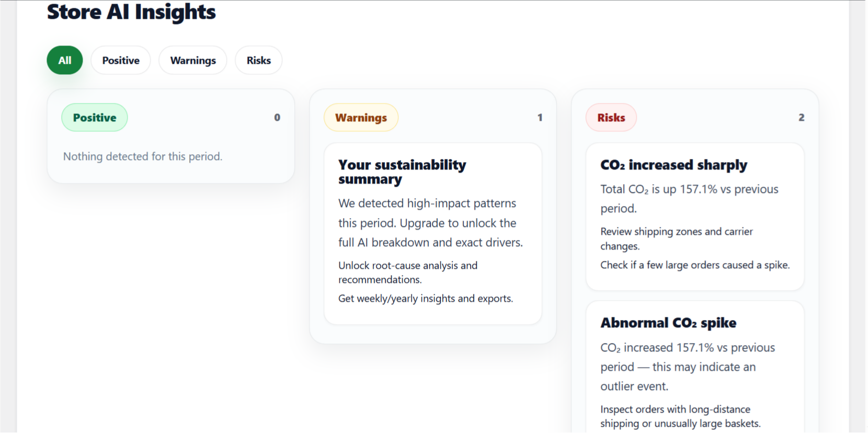Image resolution: width=868 pixels, height=433 pixels.
Task: Click 'Unlock root-cause analysis and recommendations.' line
Action: [x=408, y=272]
